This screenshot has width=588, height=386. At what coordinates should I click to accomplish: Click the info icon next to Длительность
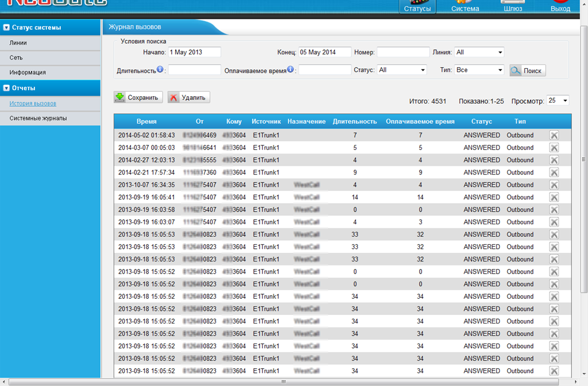tap(160, 69)
